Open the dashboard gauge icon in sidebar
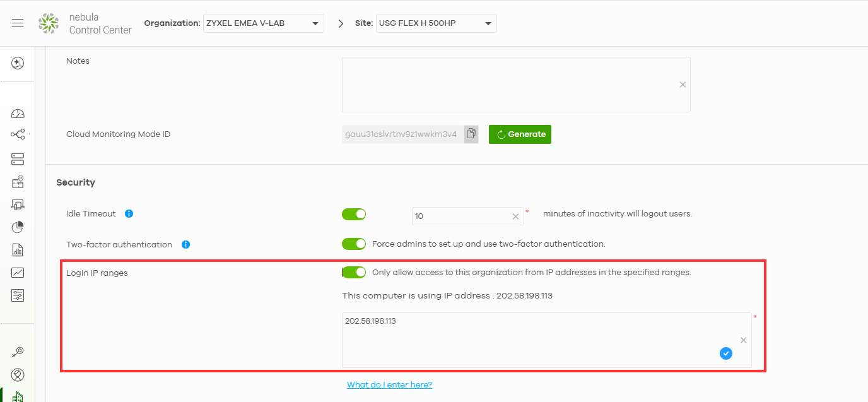This screenshot has width=868, height=402. [x=18, y=114]
